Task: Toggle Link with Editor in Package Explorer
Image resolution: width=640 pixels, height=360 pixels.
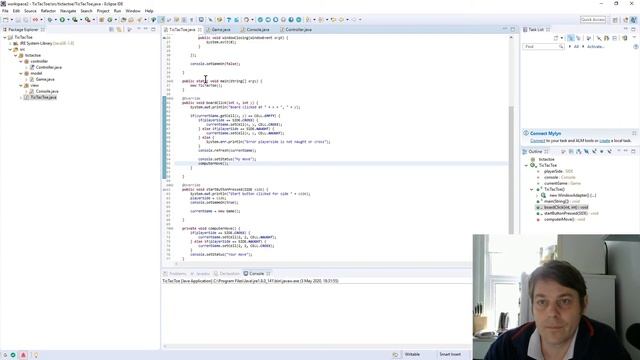Action: click(x=119, y=29)
